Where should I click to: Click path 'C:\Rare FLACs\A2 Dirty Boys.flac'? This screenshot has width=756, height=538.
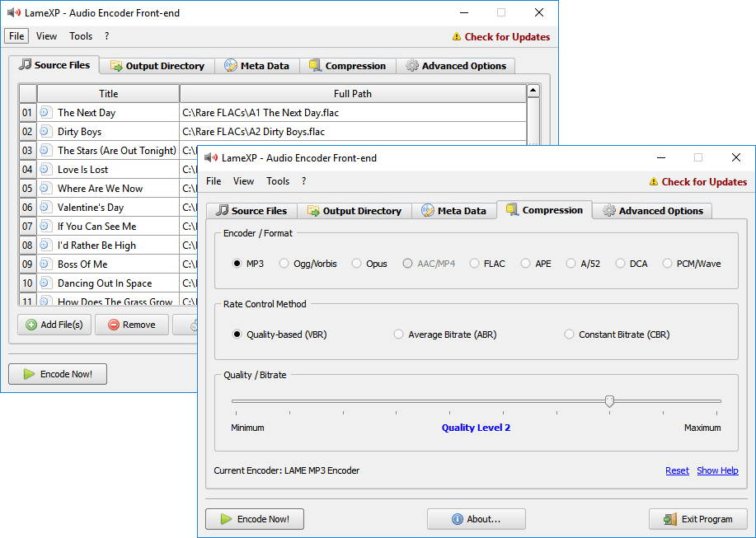pyautogui.click(x=254, y=132)
